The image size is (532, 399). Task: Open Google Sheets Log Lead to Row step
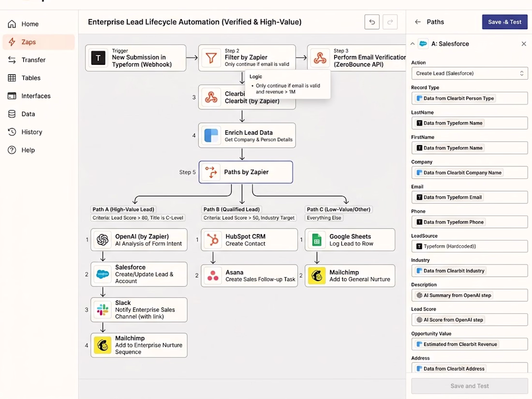[x=350, y=240]
